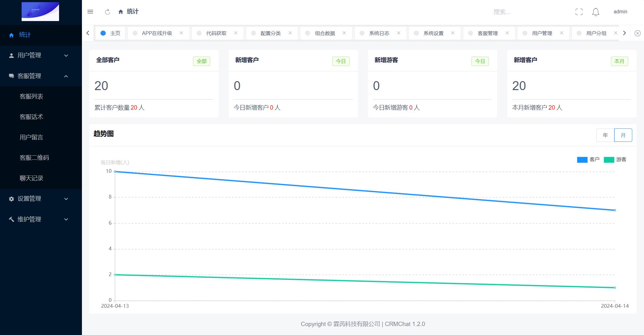Click 今日 tag on 新增游客 card
The height and width of the screenshot is (335, 644).
tap(480, 61)
